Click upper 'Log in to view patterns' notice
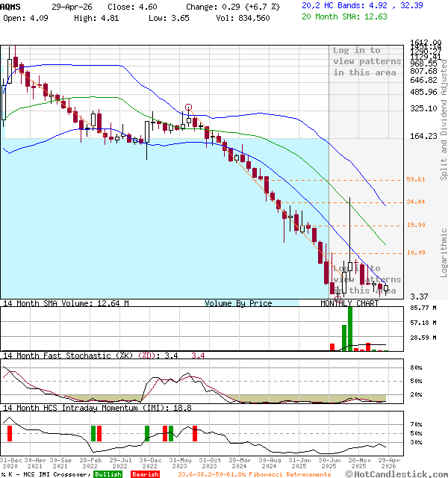448x478 pixels. (364, 62)
